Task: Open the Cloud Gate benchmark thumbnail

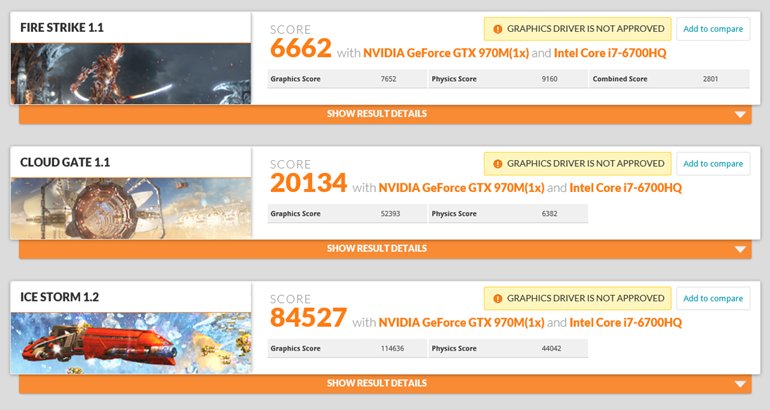Action: (130, 208)
